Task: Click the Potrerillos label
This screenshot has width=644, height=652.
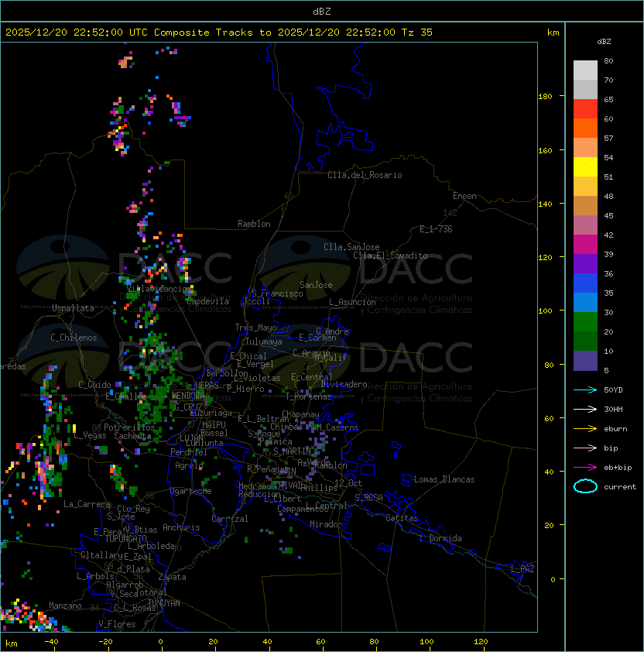Action: click(x=129, y=427)
